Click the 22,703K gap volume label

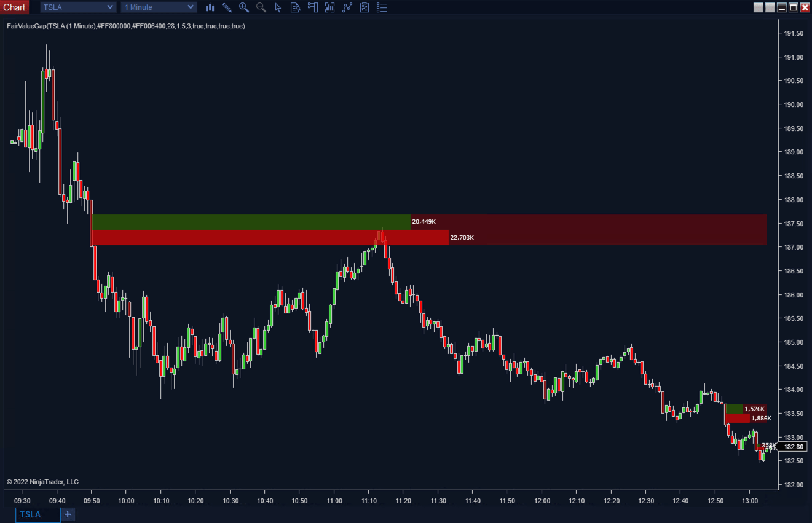click(462, 237)
